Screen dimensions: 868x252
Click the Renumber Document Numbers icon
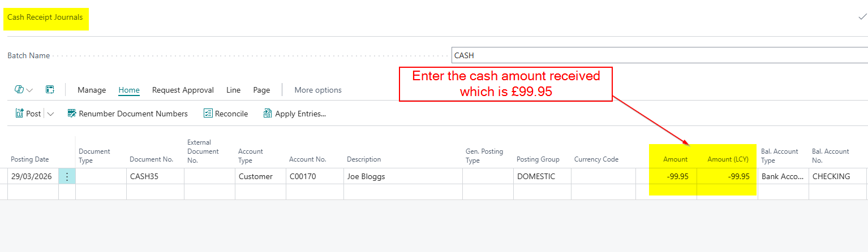(72, 114)
